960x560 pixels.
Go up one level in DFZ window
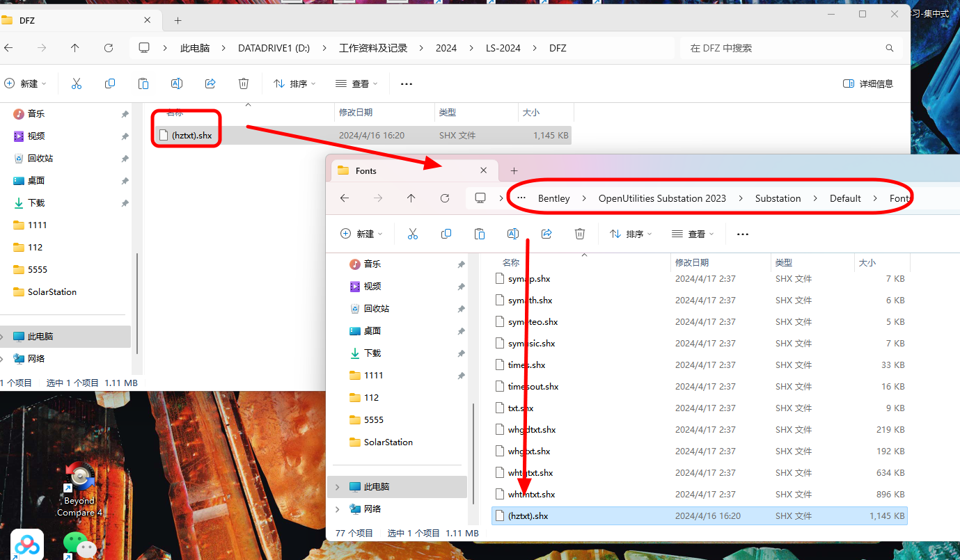pos(75,48)
